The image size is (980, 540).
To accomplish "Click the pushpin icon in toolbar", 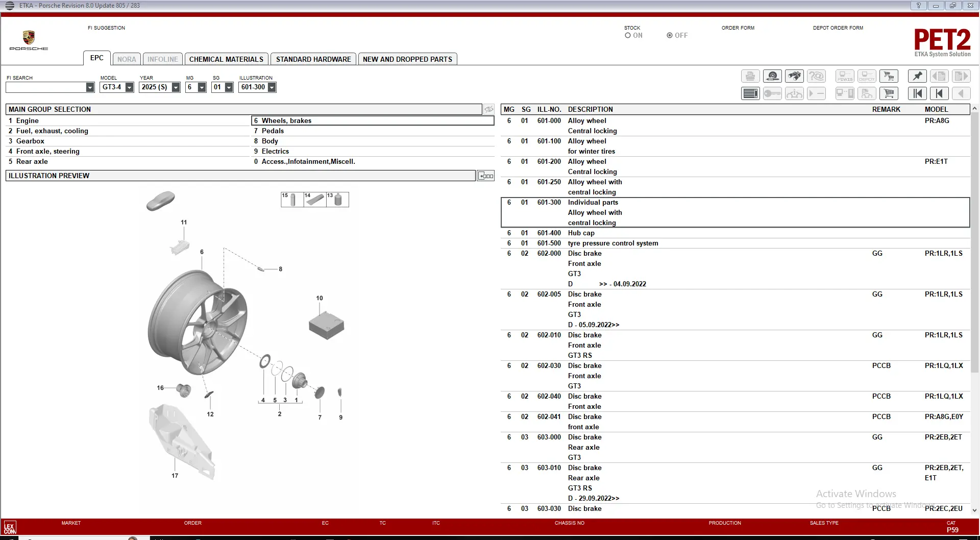I will click(917, 77).
